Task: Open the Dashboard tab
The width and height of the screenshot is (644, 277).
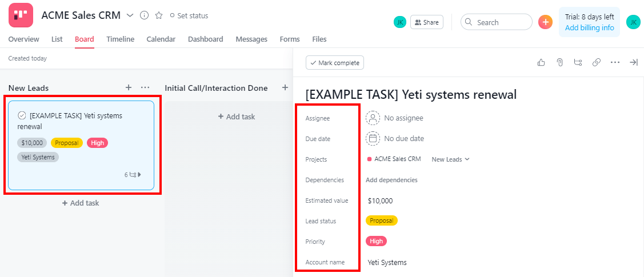Action: pos(205,39)
